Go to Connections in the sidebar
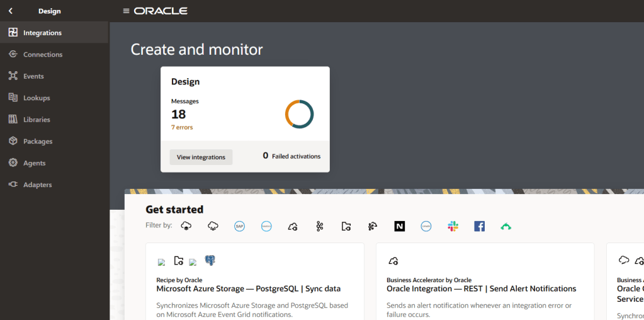 point(43,55)
